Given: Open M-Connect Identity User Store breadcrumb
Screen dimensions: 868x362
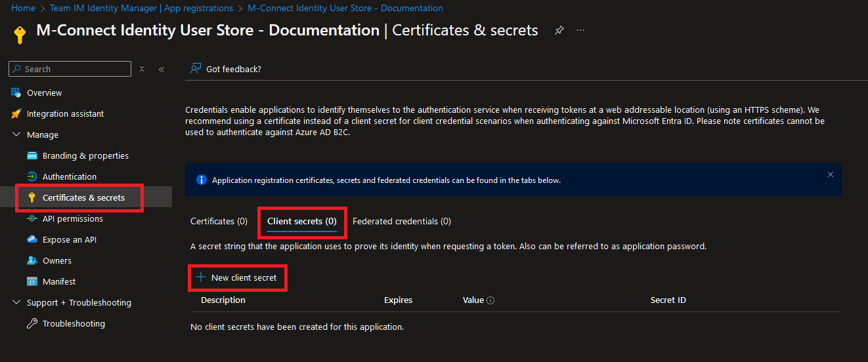Looking at the screenshot, I should [x=345, y=8].
